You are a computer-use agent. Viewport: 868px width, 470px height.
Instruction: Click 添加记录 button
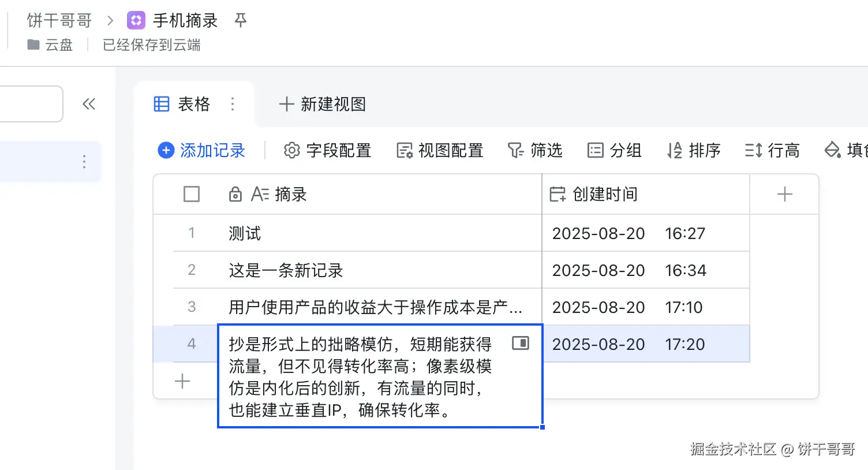click(x=201, y=151)
